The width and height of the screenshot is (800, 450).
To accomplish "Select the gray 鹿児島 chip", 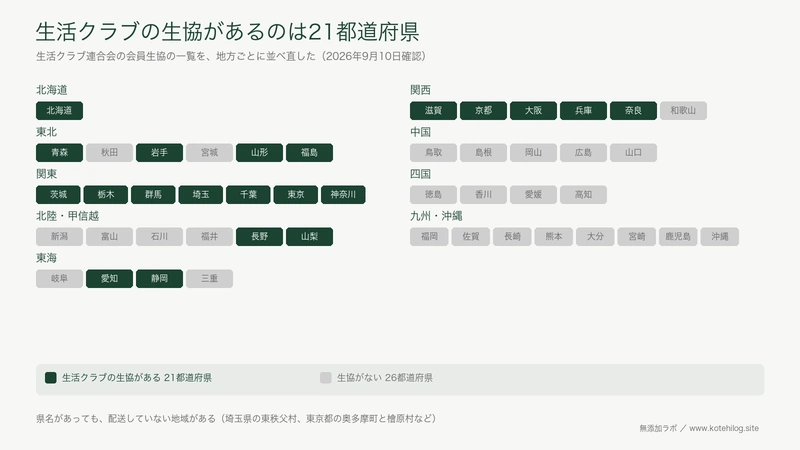I will pos(678,237).
